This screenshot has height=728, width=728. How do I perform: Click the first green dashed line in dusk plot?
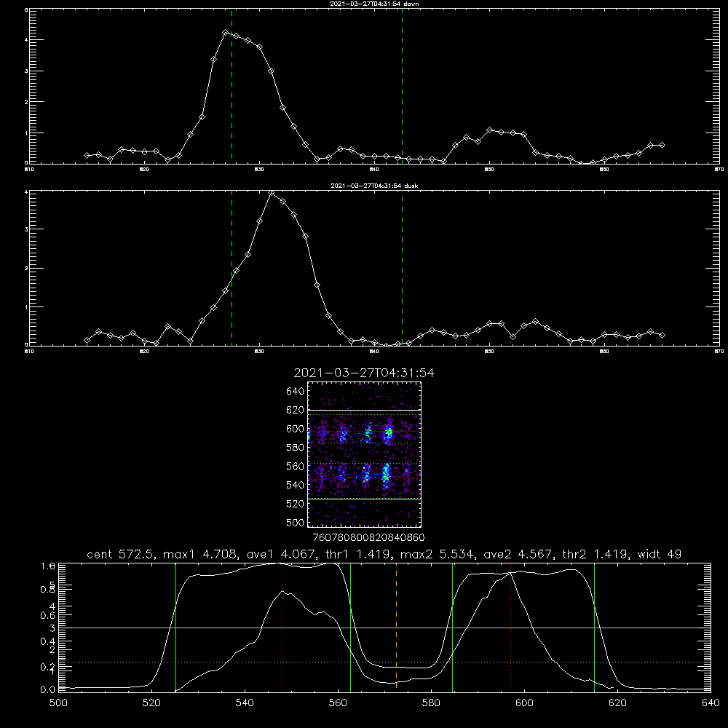pos(232,268)
